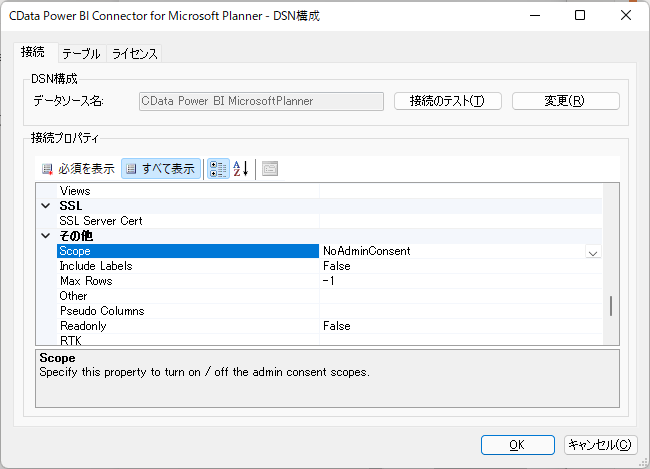
Task: Click the Max Rows -1 value
Action: [329, 281]
